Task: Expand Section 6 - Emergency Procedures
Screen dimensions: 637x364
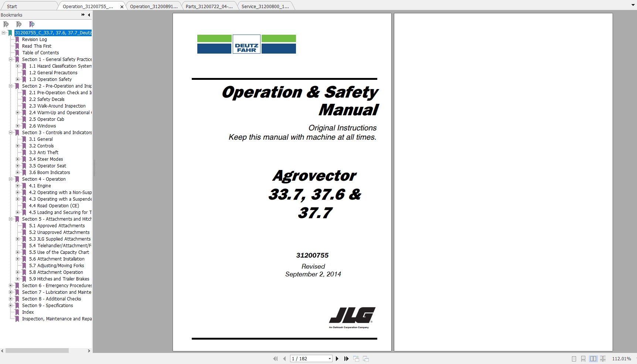Action: [11, 285]
